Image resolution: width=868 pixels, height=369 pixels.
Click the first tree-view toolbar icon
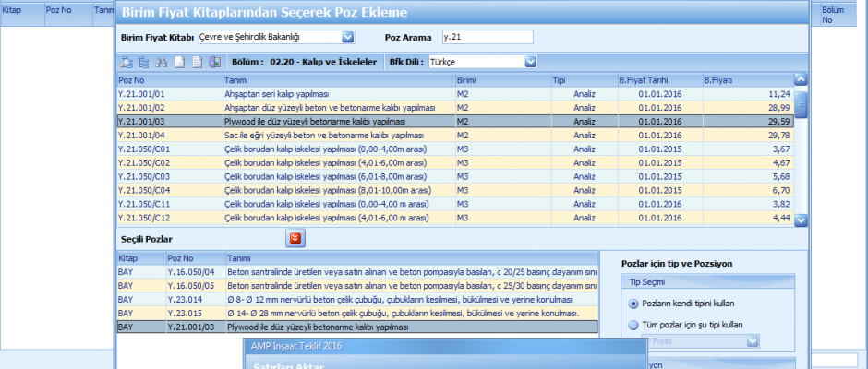[x=127, y=62]
